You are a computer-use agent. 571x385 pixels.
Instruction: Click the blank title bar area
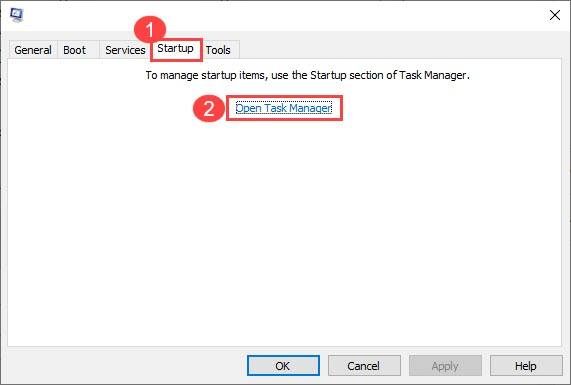click(x=284, y=15)
